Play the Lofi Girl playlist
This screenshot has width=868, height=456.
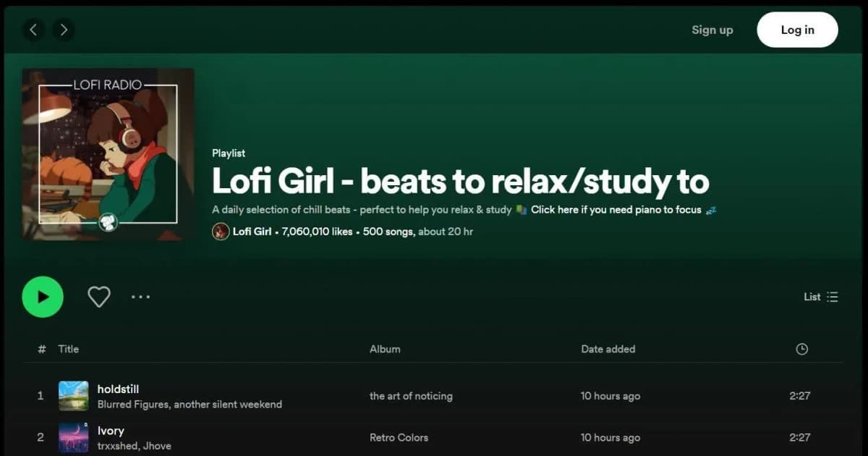43,297
